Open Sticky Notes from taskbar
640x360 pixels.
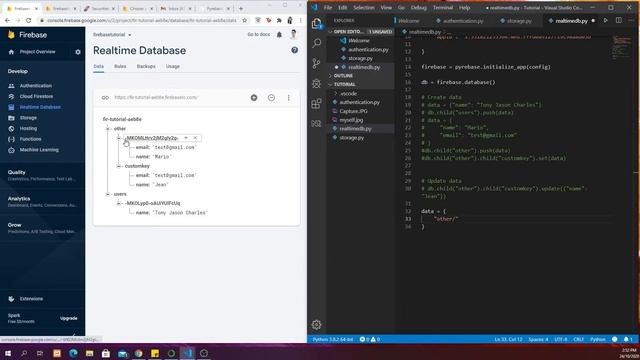tap(155, 353)
